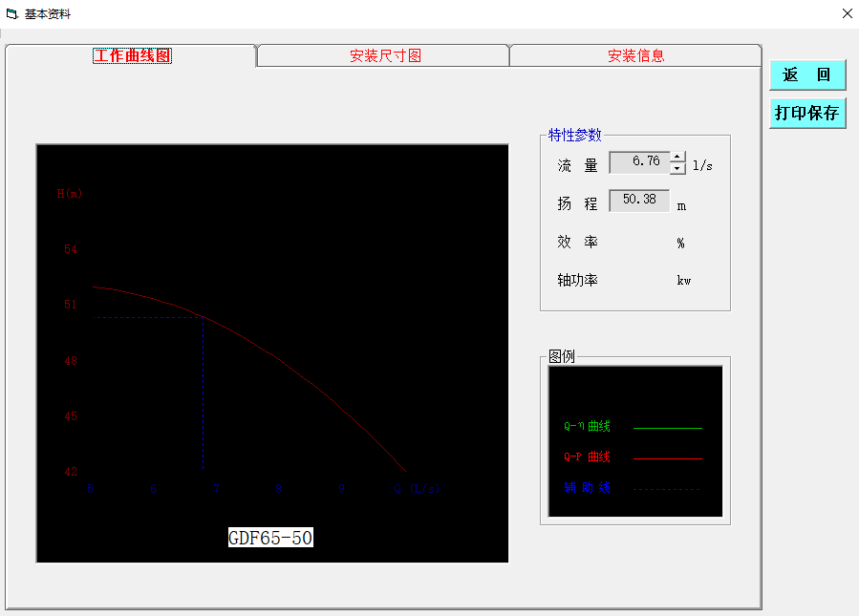Screen dimensions: 859x616
Task: Click the 7 tick on the Q axis
Action: 216,488
